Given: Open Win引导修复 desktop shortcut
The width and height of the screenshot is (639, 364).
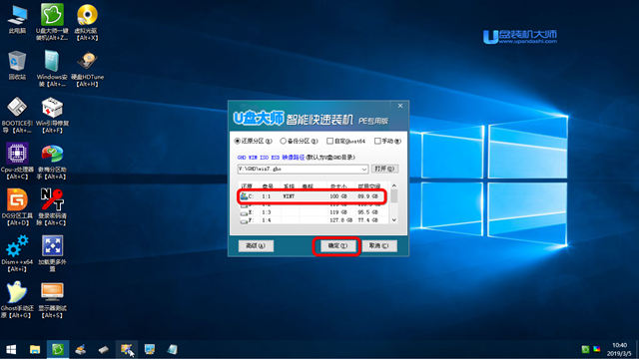Looking at the screenshot, I should click(x=52, y=115).
